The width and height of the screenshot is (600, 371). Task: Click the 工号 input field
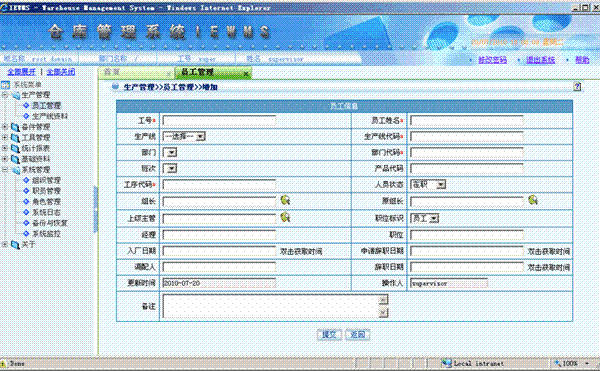(x=219, y=121)
